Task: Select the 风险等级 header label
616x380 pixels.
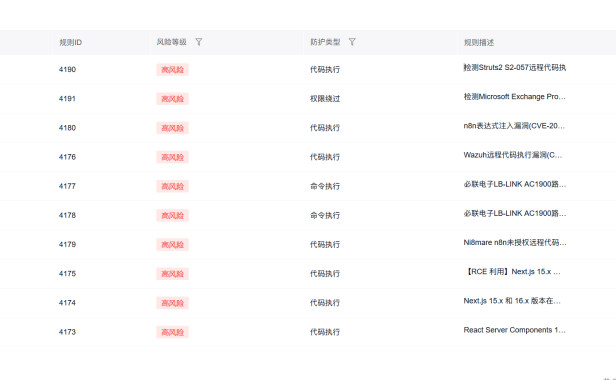Action: (171, 42)
